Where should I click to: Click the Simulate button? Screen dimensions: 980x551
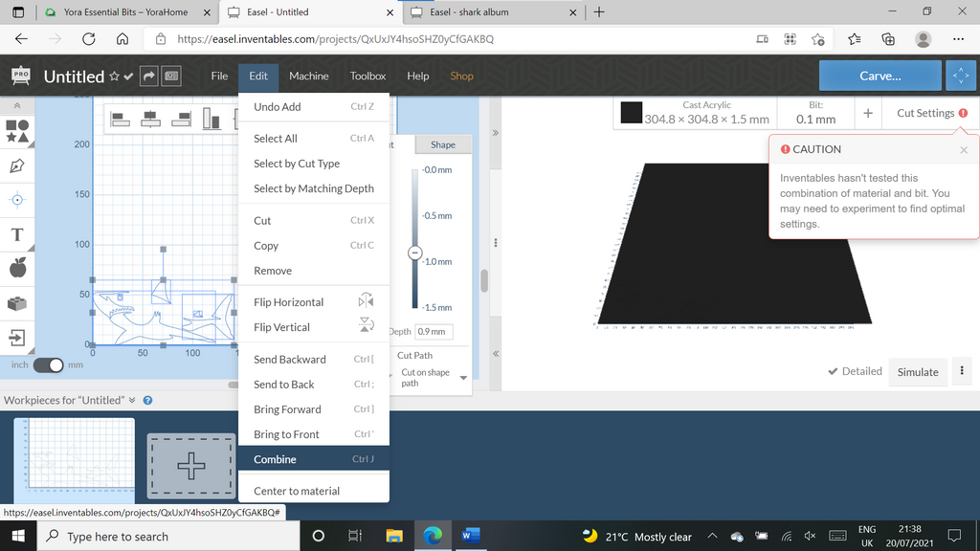(918, 372)
